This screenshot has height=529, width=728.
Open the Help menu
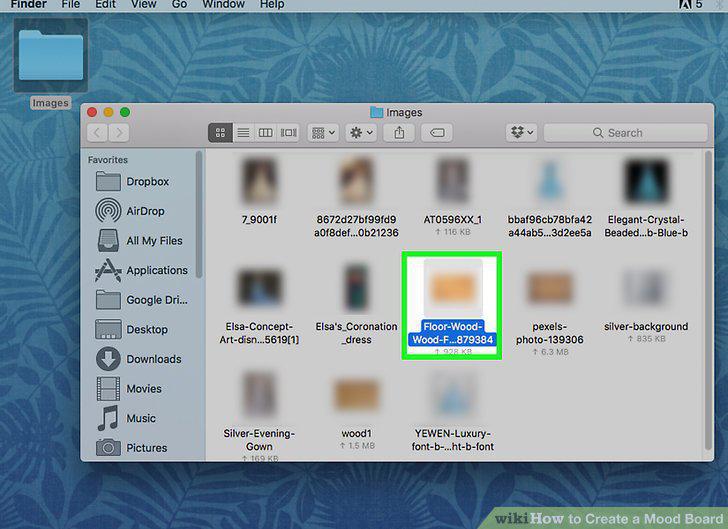tap(272, 5)
